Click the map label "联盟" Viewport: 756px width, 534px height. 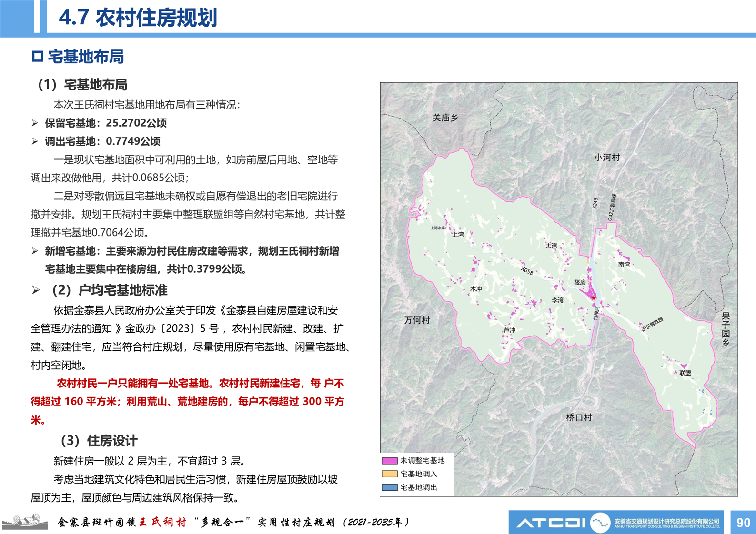pyautogui.click(x=685, y=373)
